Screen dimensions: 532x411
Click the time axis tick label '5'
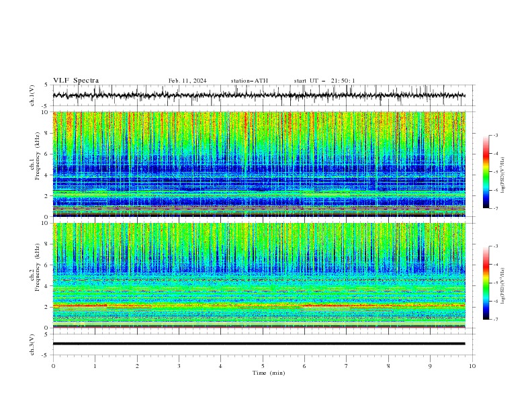(x=263, y=366)
